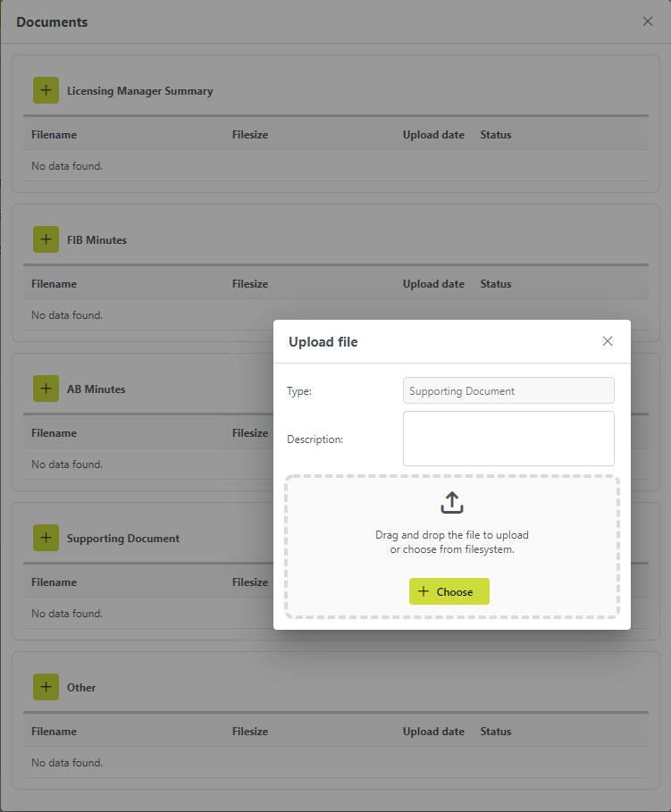Click inside the Description text area
Image resolution: width=671 pixels, height=812 pixels.
pos(508,439)
